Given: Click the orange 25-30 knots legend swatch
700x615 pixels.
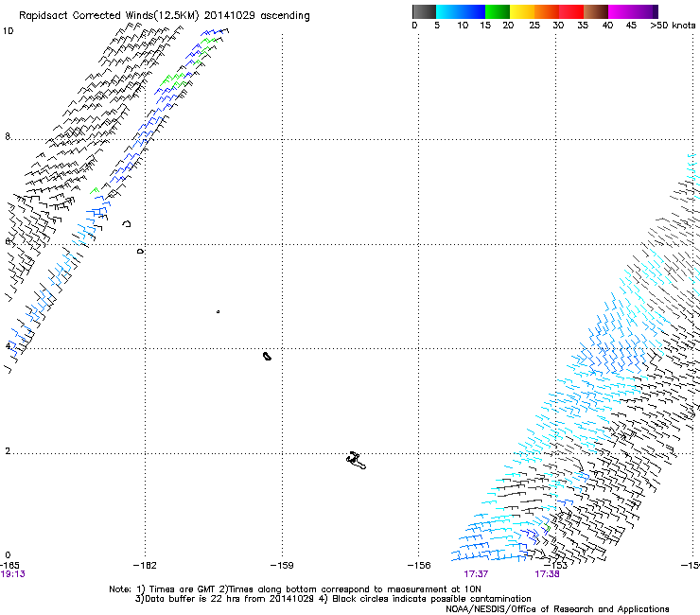Looking at the screenshot, I should pos(547,11).
